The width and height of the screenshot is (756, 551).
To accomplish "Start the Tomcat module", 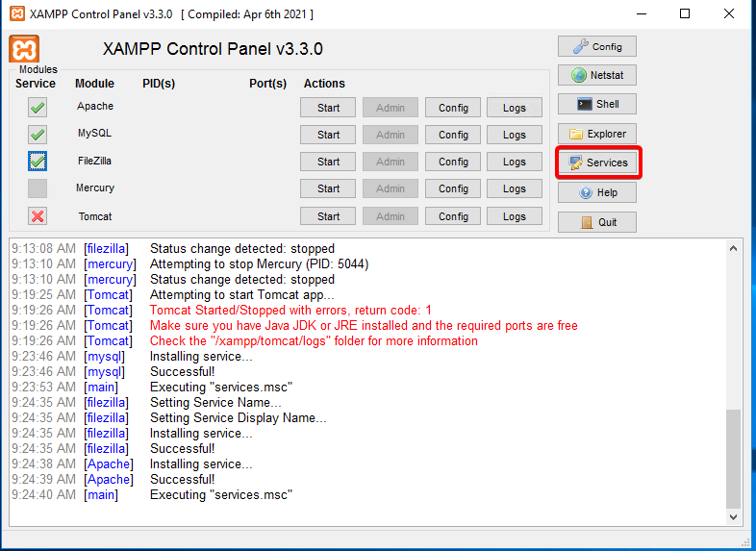I will (328, 216).
